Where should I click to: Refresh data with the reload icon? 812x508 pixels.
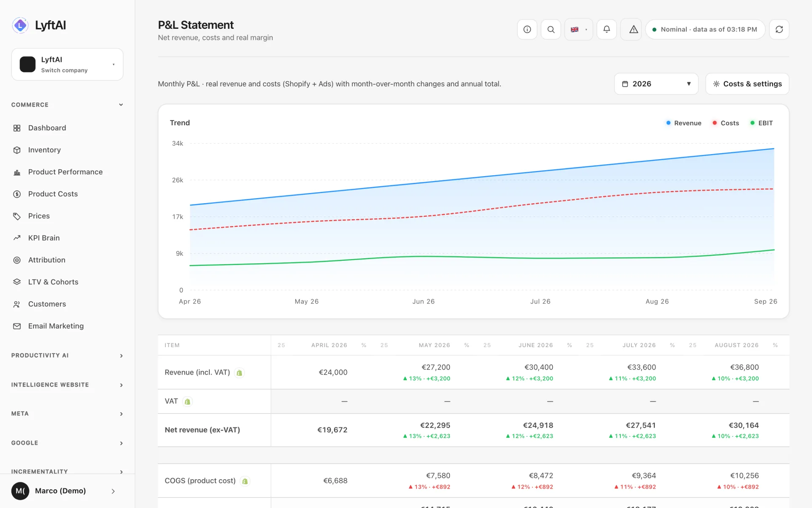click(x=779, y=29)
